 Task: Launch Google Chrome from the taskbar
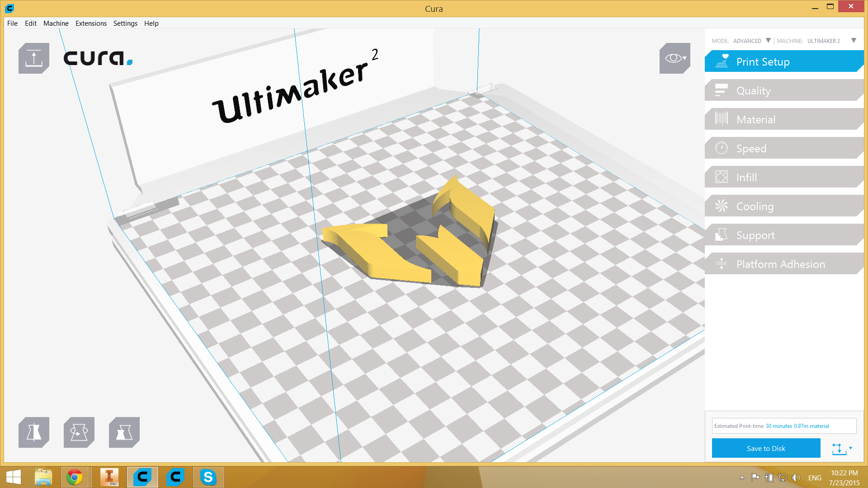75,477
